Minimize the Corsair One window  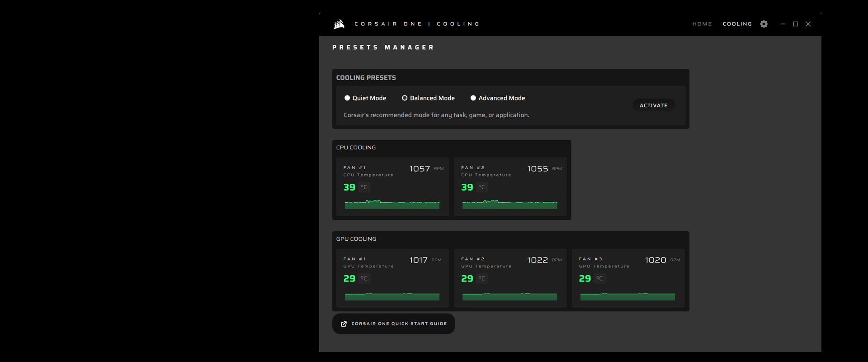(x=783, y=24)
